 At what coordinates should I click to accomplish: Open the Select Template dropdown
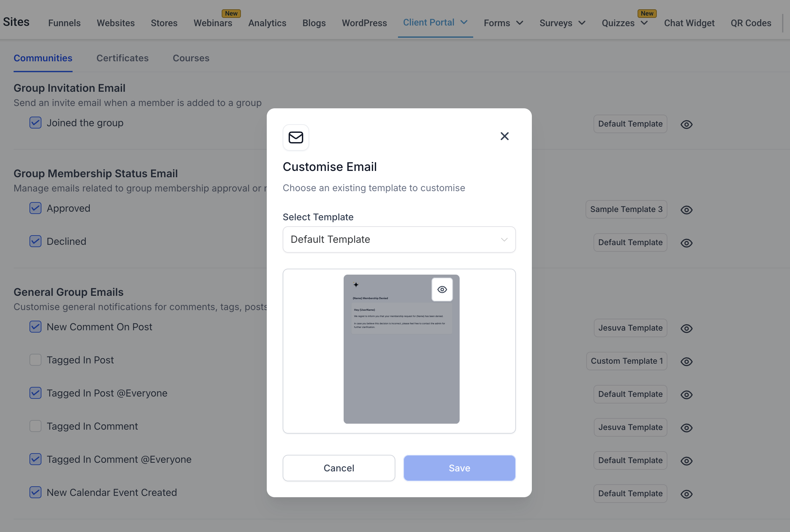[399, 239]
